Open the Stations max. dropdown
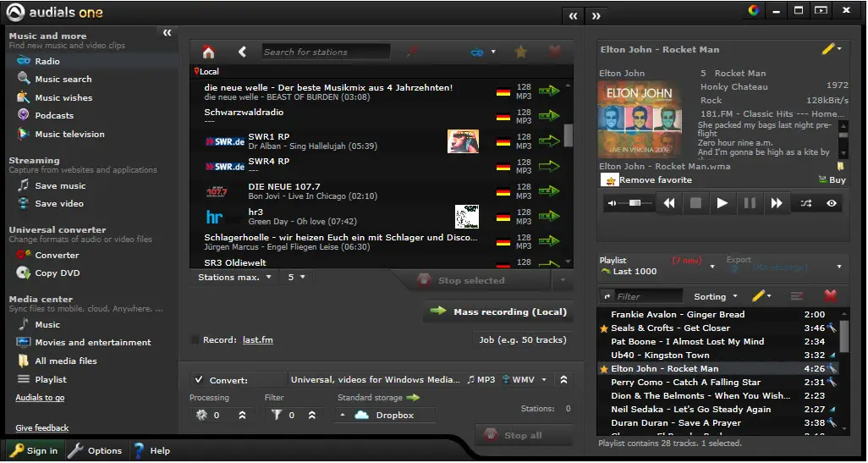The width and height of the screenshot is (868, 463). coord(234,277)
